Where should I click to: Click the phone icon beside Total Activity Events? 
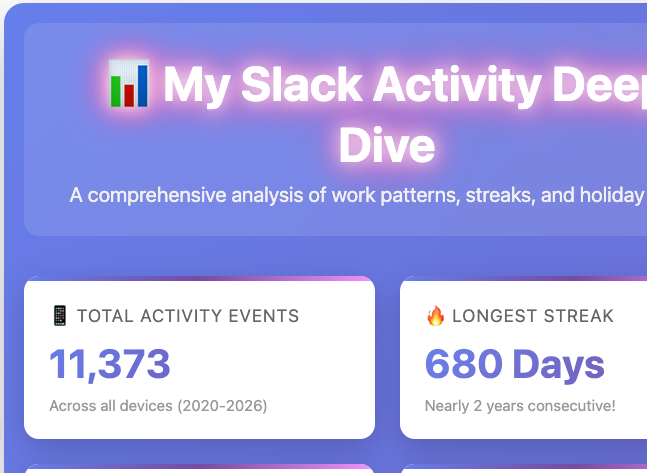click(59, 316)
